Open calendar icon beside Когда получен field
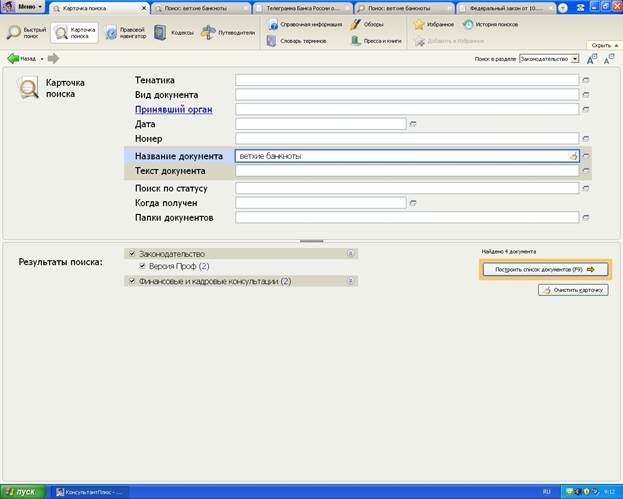Image resolution: width=623 pixels, height=499 pixels. 413,203
